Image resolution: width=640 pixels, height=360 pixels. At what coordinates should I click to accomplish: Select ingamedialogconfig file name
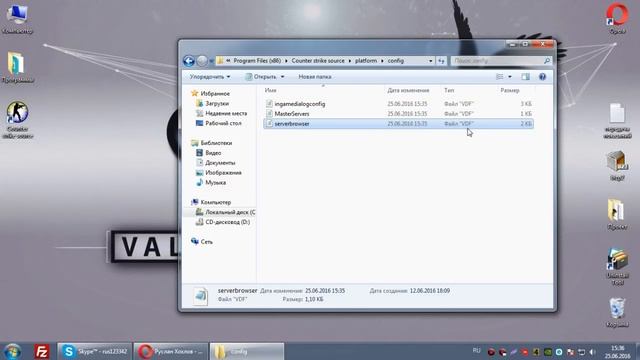coord(300,104)
